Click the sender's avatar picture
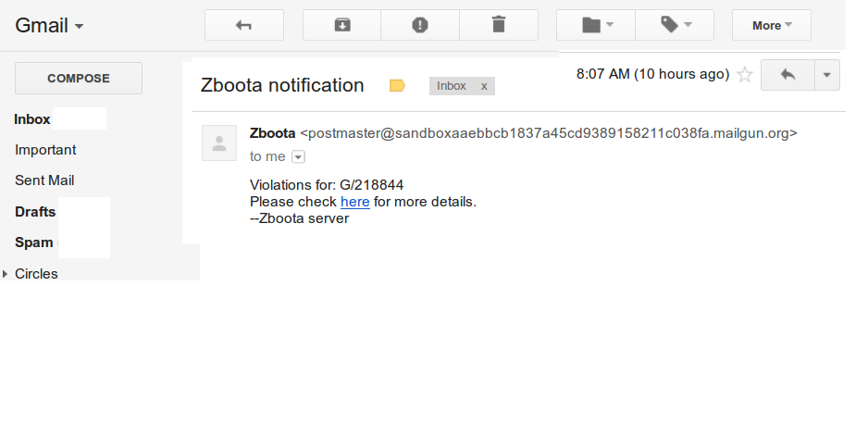Image resolution: width=868 pixels, height=435 pixels. [x=219, y=143]
